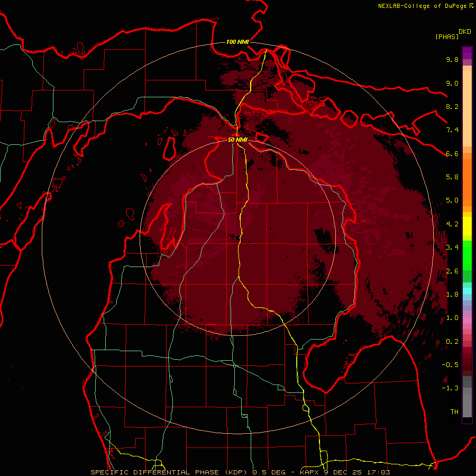Viewport: 476px width, 476px height.
Task: Select the 8.2 value on the scale
Action: pos(452,106)
